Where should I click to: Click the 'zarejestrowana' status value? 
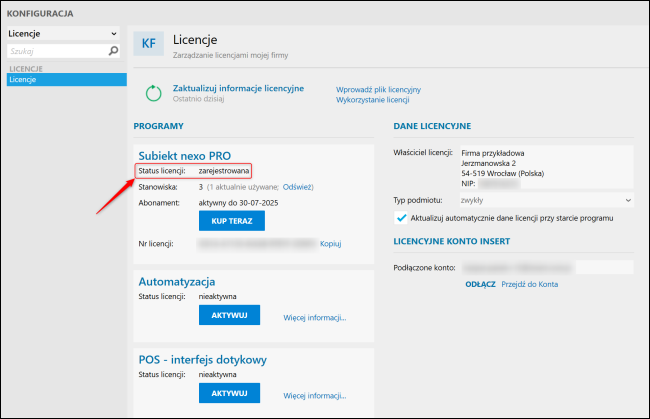(224, 171)
